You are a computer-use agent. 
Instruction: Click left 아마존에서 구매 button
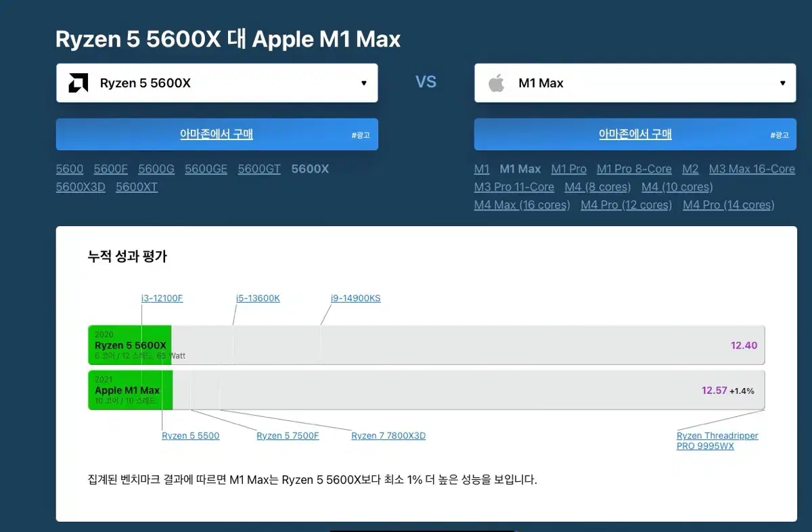pos(217,134)
